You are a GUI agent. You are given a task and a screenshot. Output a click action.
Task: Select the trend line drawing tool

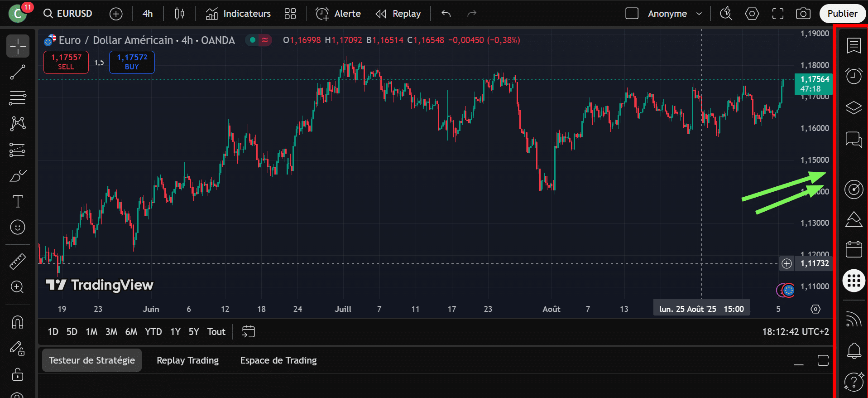18,72
